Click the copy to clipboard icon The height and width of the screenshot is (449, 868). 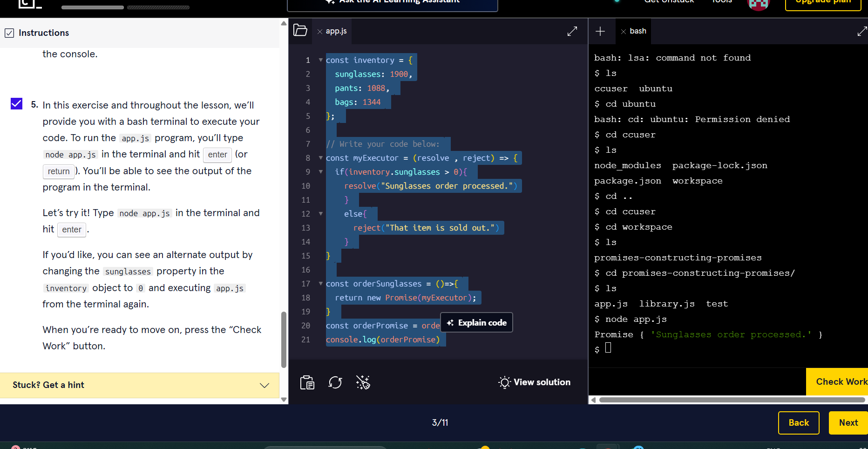(307, 382)
